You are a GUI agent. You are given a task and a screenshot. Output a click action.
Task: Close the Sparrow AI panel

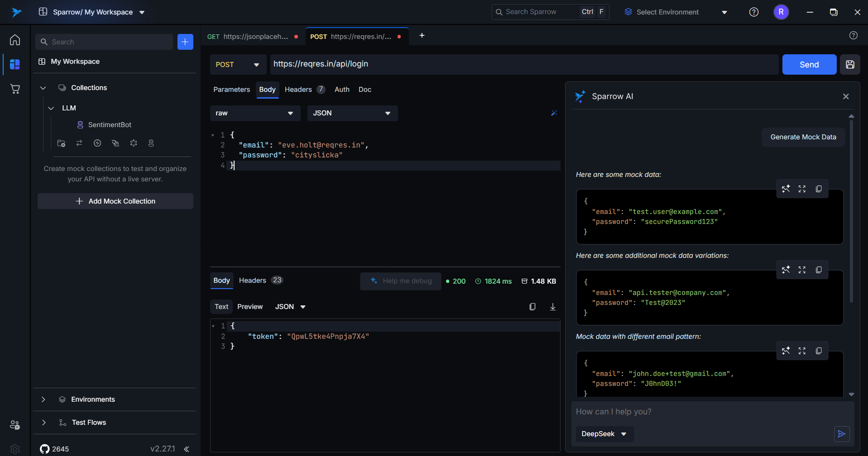coord(846,96)
